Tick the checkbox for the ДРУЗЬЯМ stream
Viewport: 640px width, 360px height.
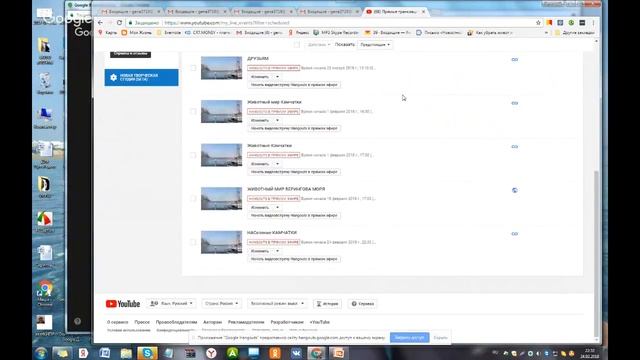[193, 68]
